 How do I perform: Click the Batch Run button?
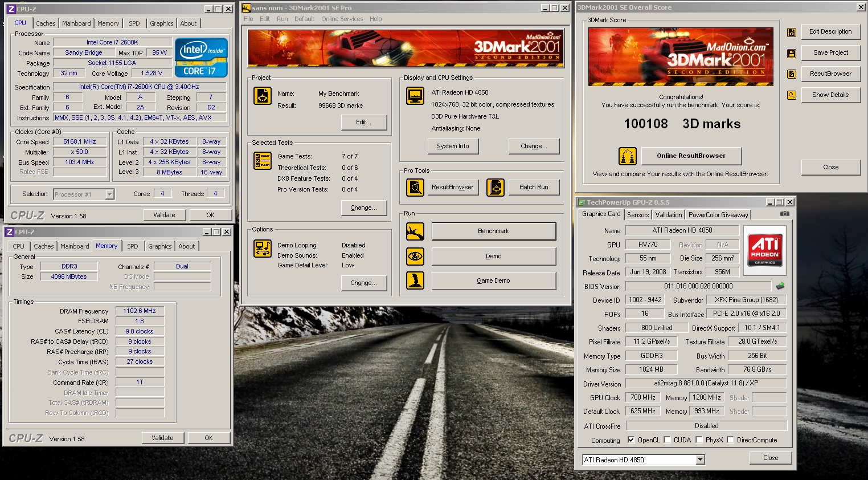click(534, 187)
